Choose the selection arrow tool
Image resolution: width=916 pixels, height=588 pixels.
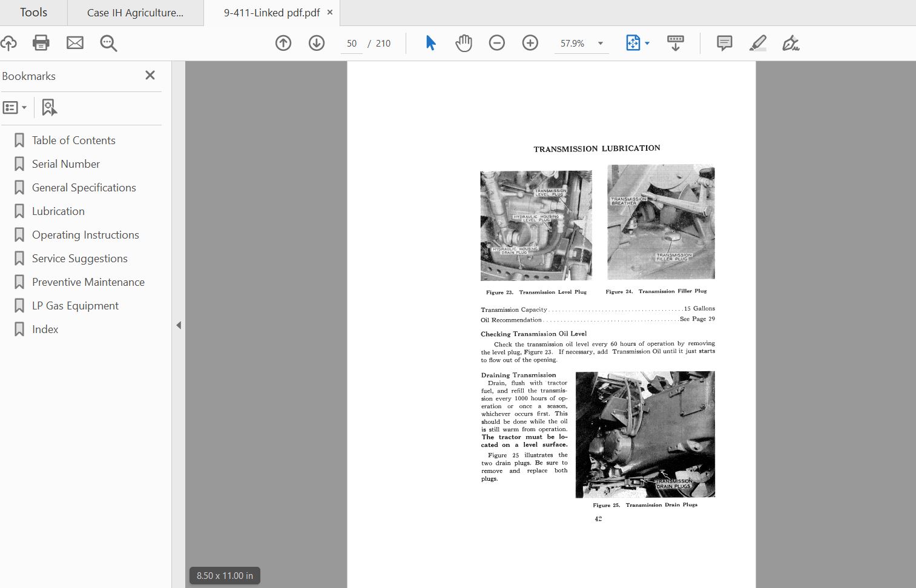click(430, 43)
